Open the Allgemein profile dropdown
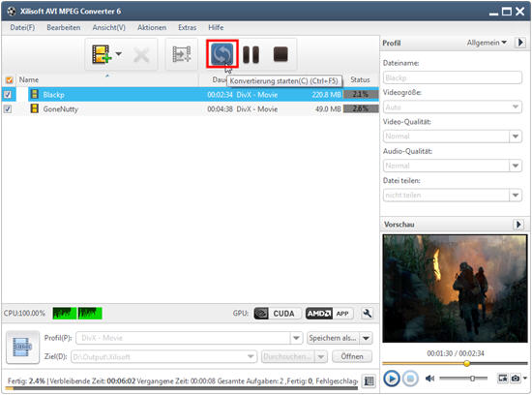Screen dimensions: 532x395 (x=487, y=43)
